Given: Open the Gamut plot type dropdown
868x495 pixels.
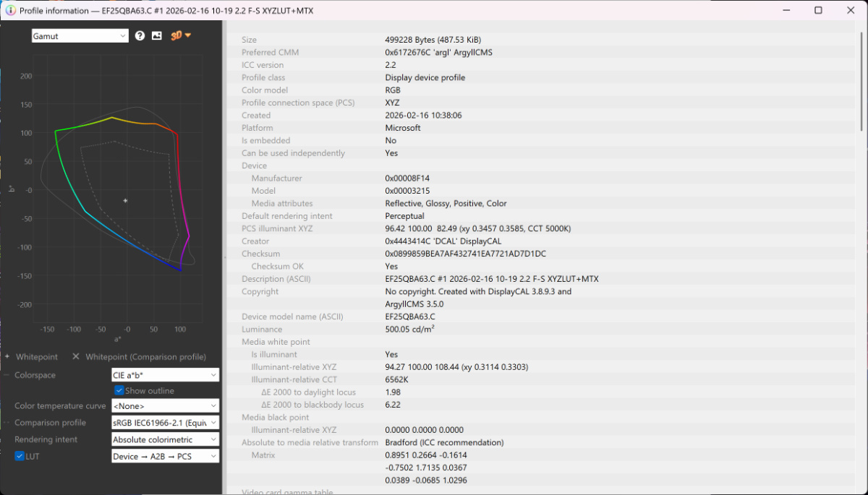Looking at the screenshot, I should tap(80, 35).
